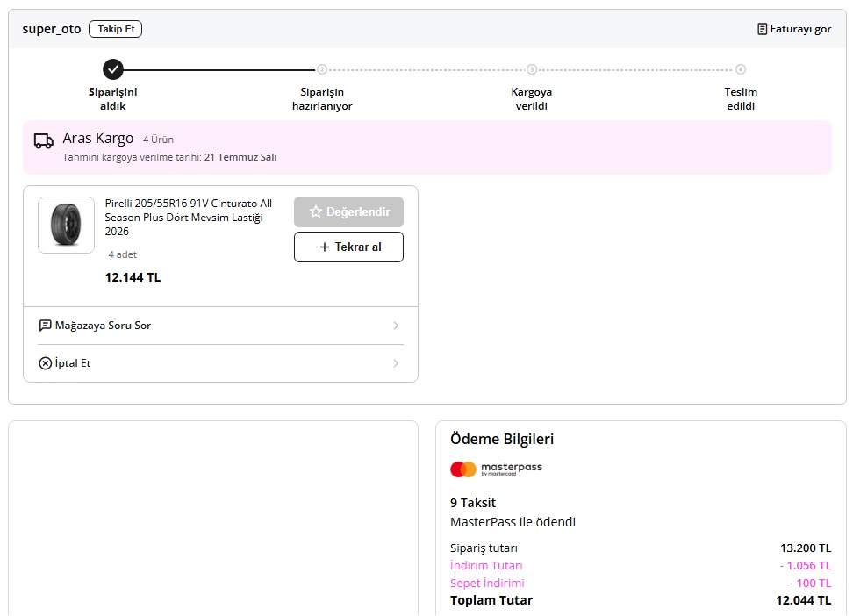Select the Aras Kargo carrier name
This screenshot has width=853, height=616.
[x=98, y=139]
